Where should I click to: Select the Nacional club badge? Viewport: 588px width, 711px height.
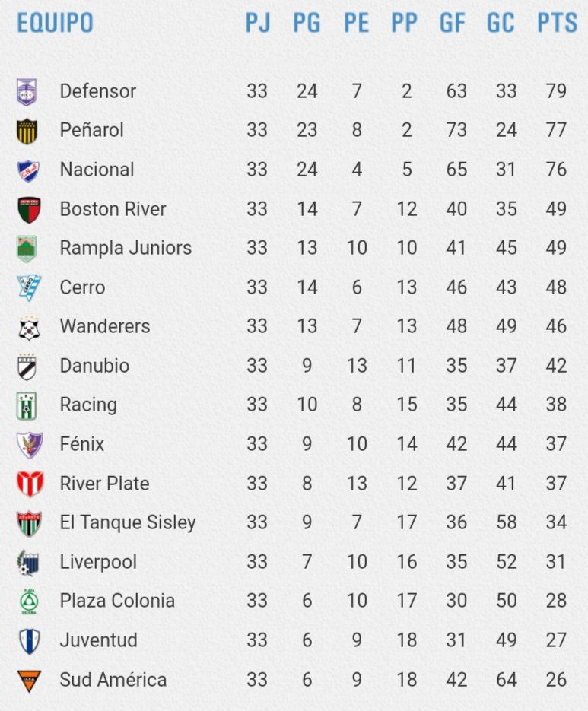coord(28,170)
